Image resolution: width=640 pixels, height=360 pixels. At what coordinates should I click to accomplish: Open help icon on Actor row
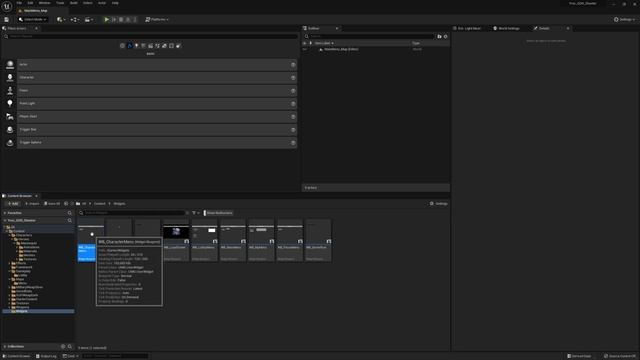pyautogui.click(x=293, y=64)
